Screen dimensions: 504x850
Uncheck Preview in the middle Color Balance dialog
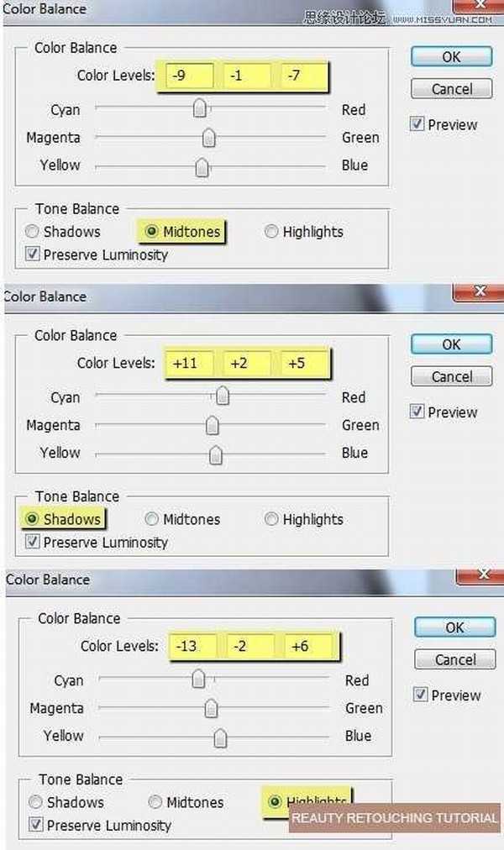pos(417,412)
